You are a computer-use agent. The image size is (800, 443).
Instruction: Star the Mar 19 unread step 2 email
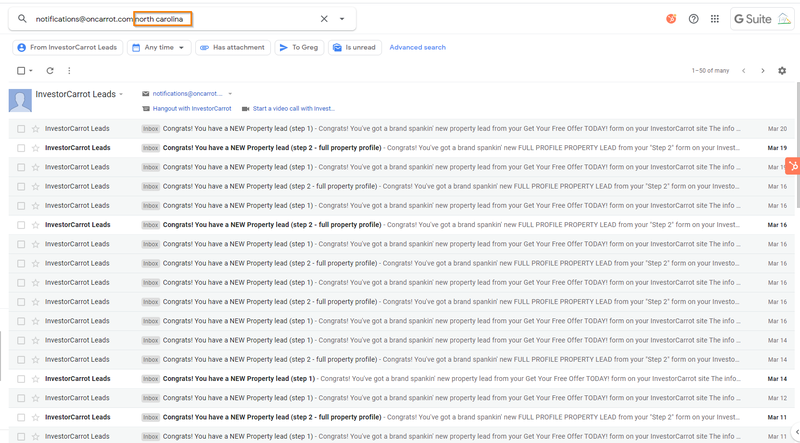point(35,148)
